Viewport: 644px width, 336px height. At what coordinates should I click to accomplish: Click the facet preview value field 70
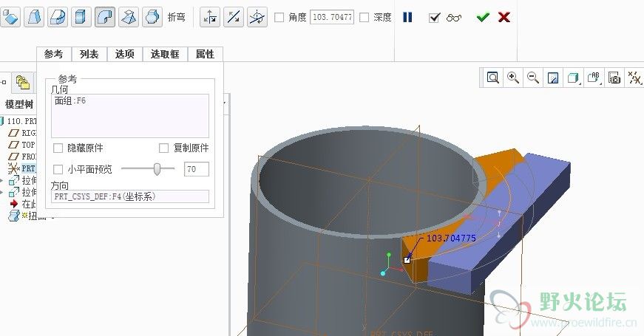point(197,169)
